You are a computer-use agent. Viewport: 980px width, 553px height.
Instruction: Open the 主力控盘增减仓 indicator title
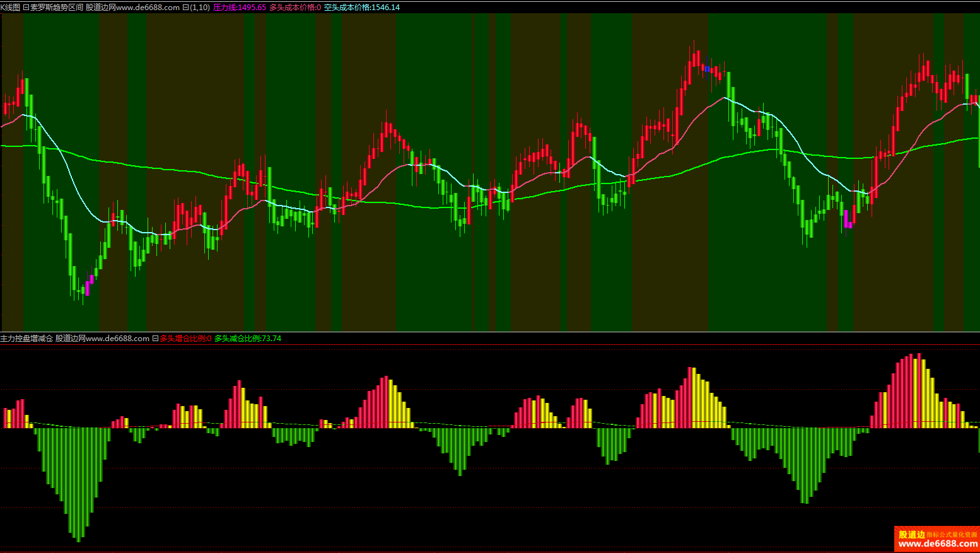[26, 339]
